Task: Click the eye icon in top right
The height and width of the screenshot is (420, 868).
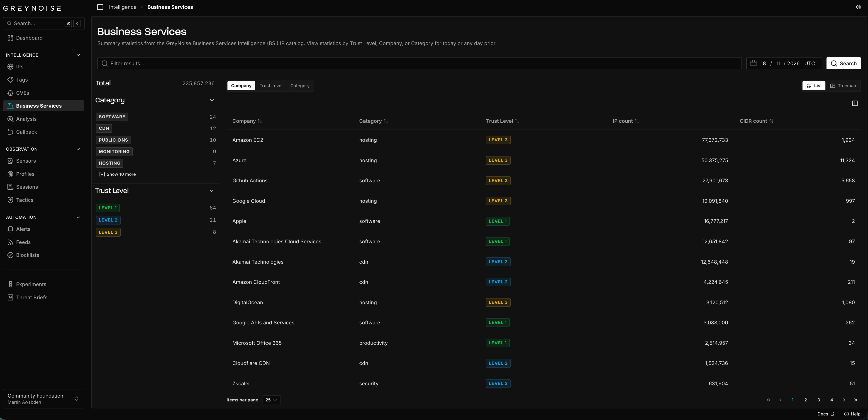Action: (858, 7)
